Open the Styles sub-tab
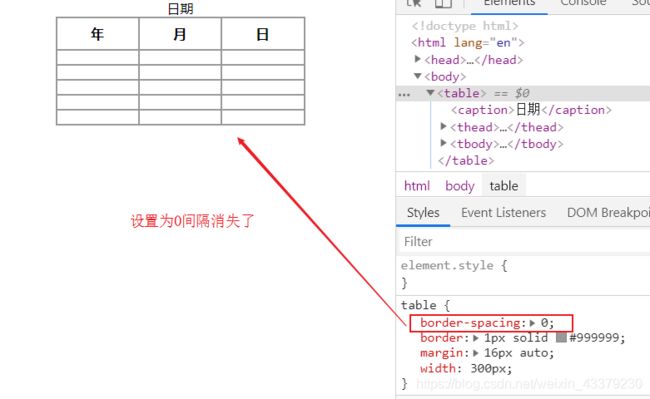 tap(423, 213)
